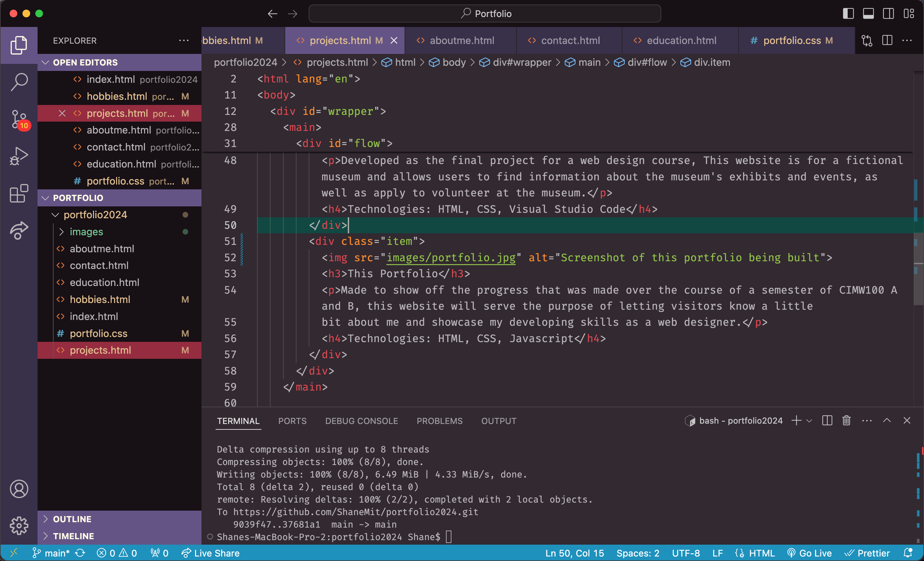This screenshot has height=561, width=924.
Task: Open the Accounts menu icon
Action: pos(19,489)
